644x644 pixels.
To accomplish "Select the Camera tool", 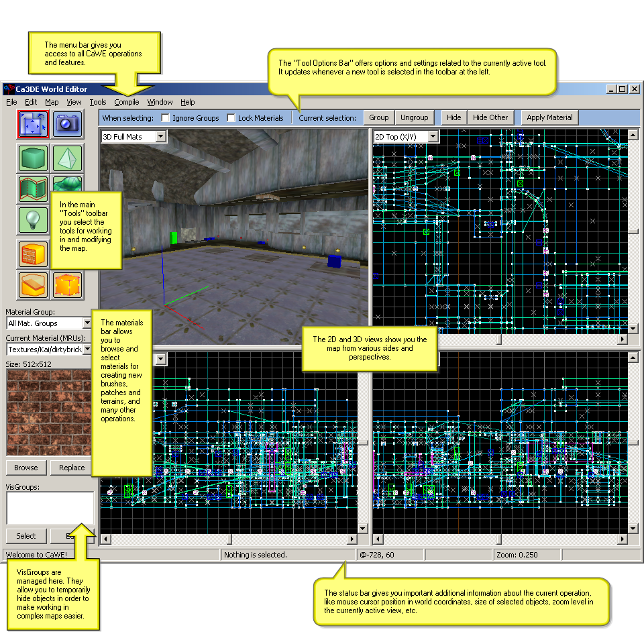I will [x=67, y=124].
